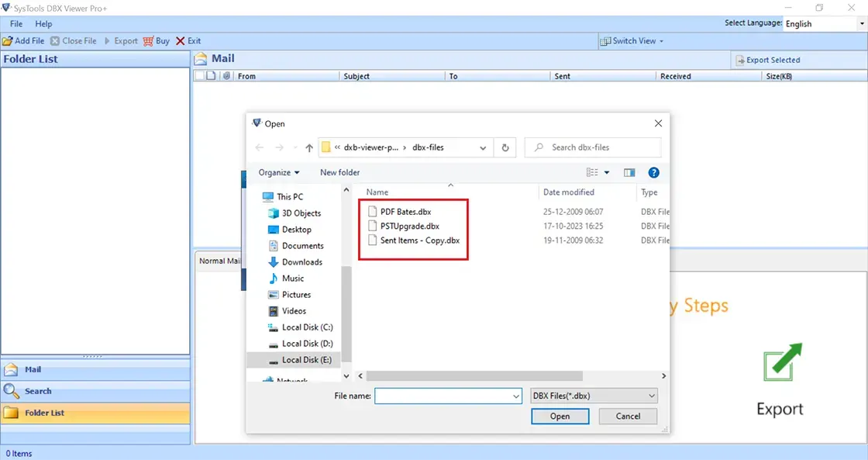Select the Search pane in left sidebar
The image size is (868, 460).
coord(95,391)
